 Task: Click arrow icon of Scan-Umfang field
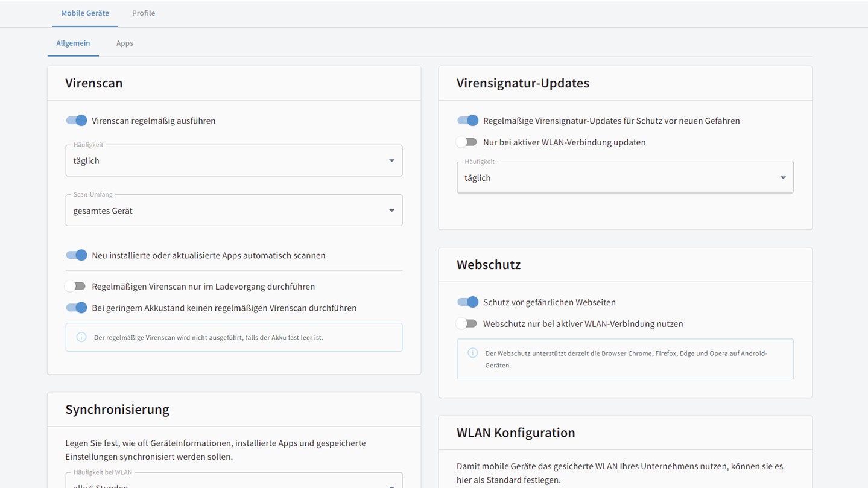(x=391, y=211)
